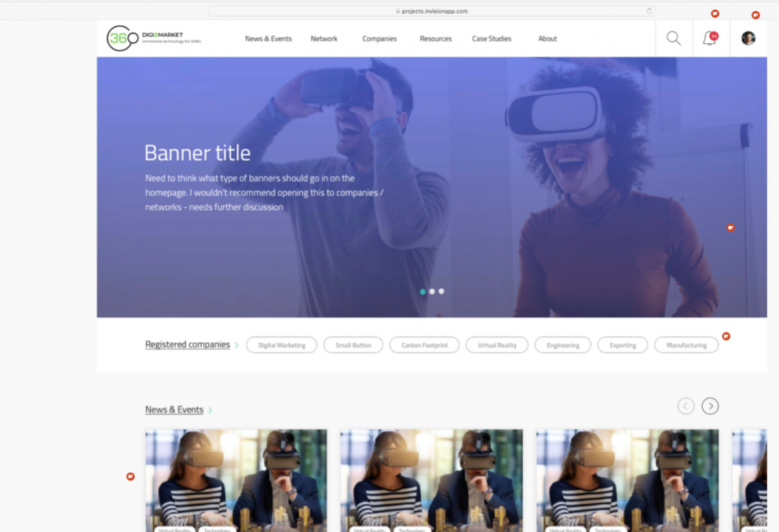Open the user profile avatar
Viewport: 779px width, 532px height.
(x=748, y=38)
